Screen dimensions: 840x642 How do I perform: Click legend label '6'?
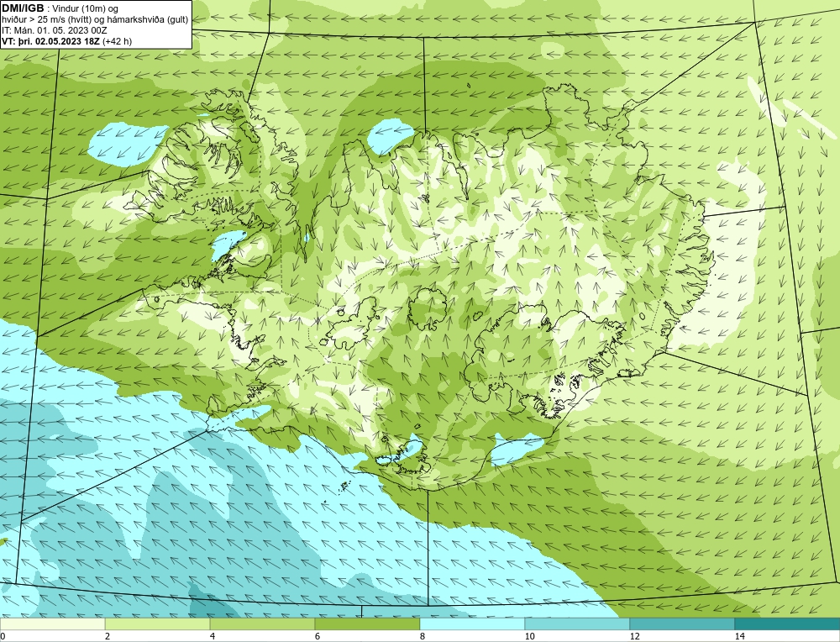pos(318,636)
